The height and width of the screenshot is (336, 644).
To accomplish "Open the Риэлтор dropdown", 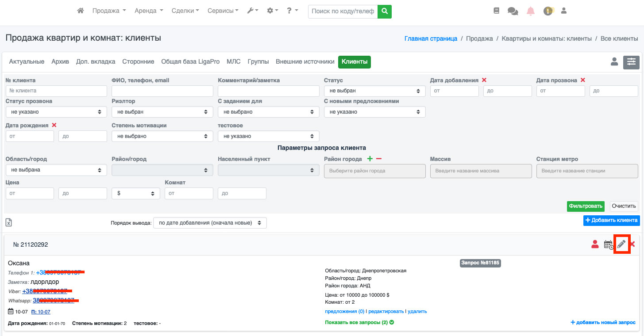I will click(162, 112).
